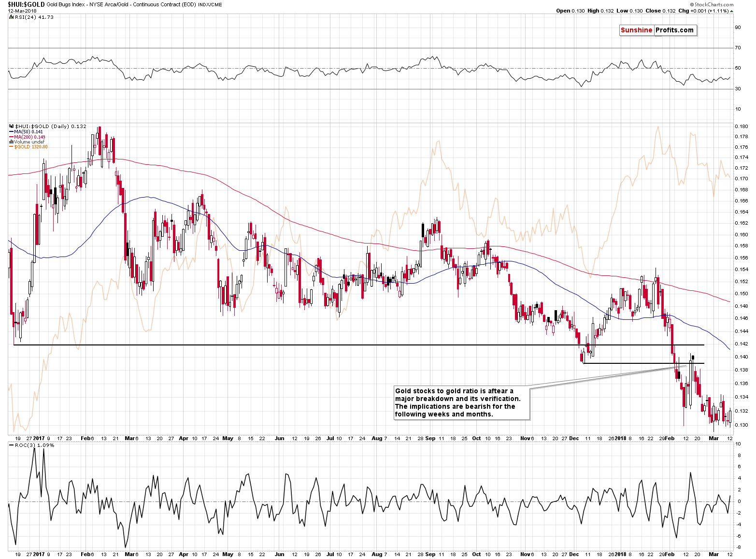This screenshot has height=559, width=756.
Task: Click the MA(200) 0.149 legend entry
Action: pos(27,137)
